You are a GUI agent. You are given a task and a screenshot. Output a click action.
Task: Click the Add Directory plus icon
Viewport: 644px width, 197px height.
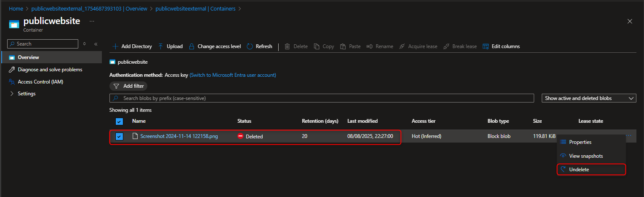[115, 46]
